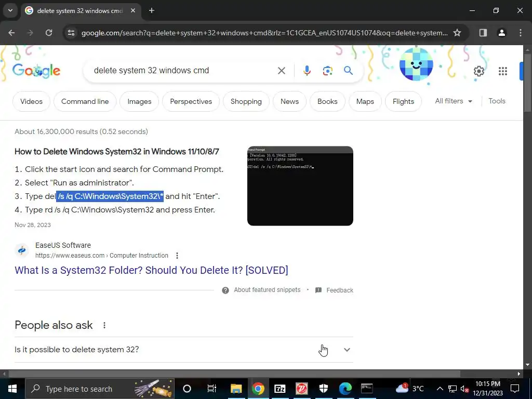
Task: Click 'About 16,300,000 results' text
Action: point(82,131)
